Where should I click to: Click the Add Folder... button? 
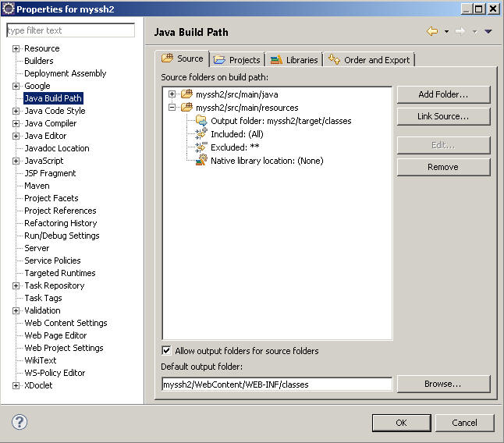[x=443, y=94]
